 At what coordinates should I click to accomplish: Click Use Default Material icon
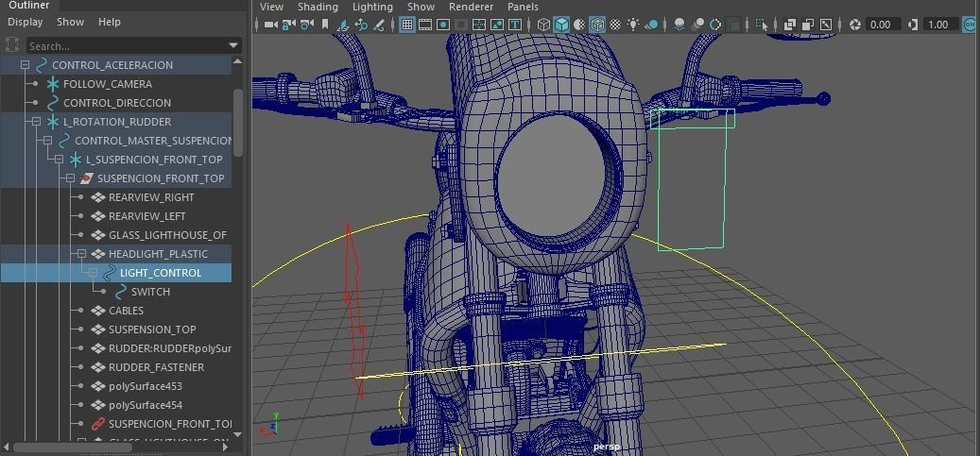[579, 25]
